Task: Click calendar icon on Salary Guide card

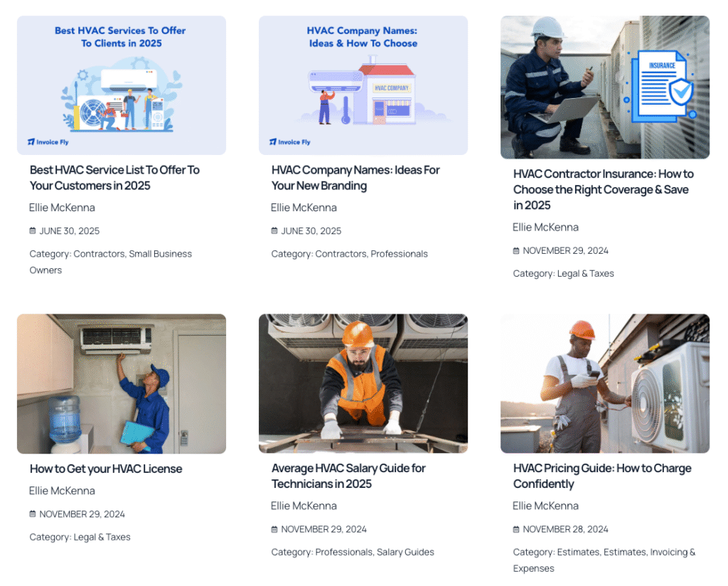Action: 274,529
